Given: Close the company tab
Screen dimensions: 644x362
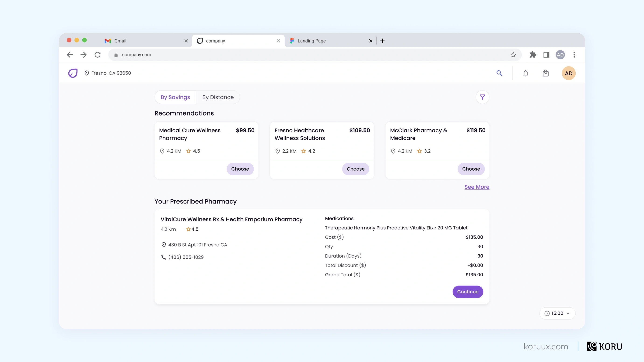Looking at the screenshot, I should (278, 41).
